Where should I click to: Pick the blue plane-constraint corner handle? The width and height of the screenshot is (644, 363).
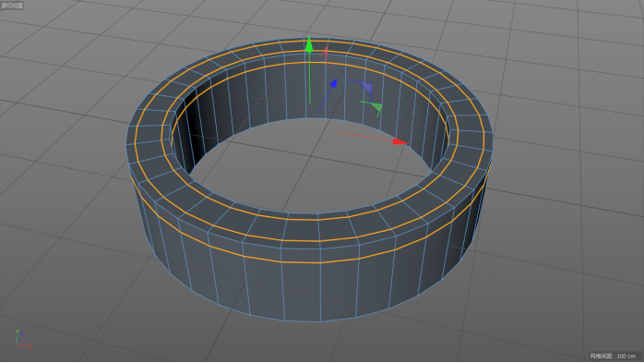366,88
